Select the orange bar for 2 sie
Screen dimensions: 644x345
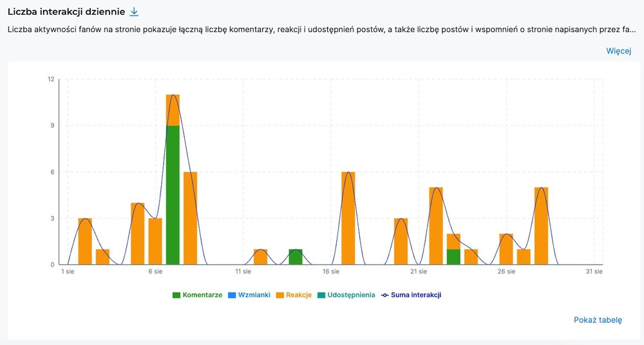pyautogui.click(x=85, y=241)
